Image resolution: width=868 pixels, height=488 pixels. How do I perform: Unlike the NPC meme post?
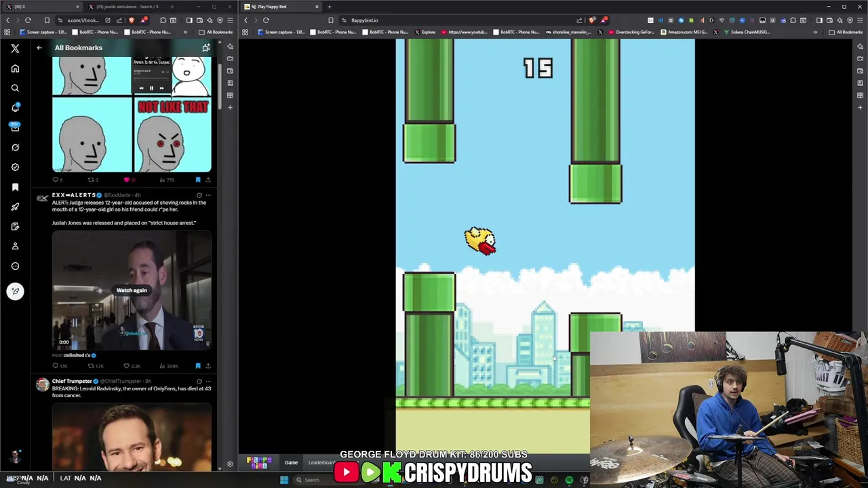[x=128, y=180]
